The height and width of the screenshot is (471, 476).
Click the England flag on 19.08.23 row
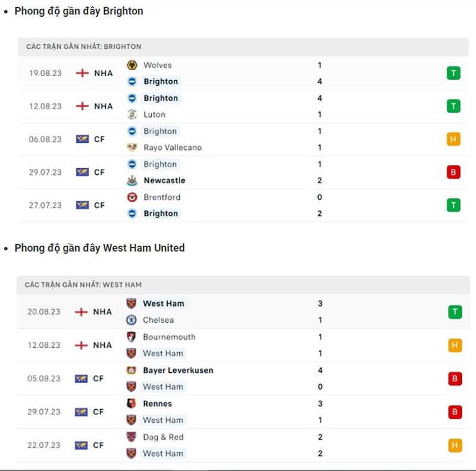tap(82, 73)
